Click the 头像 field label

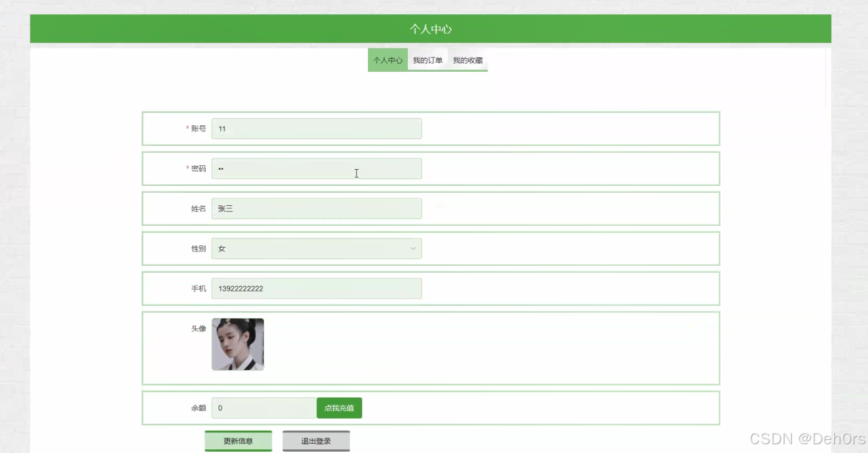click(x=198, y=328)
